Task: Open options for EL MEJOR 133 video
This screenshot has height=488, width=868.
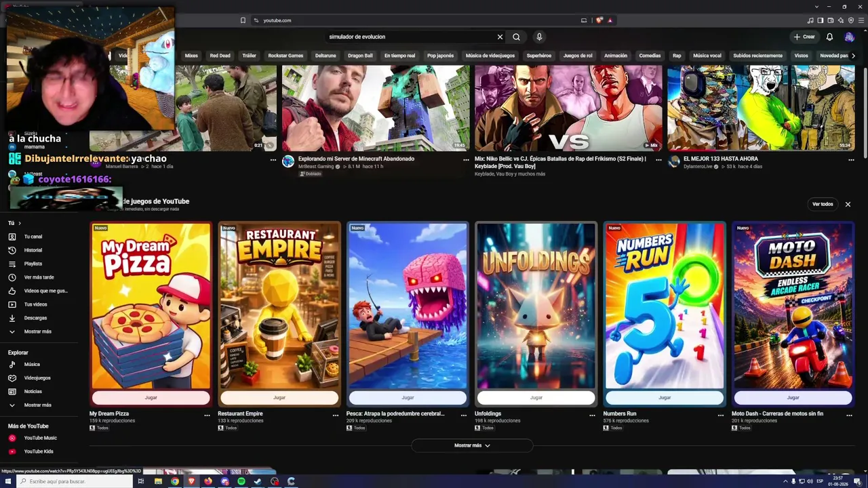Action: coord(851,160)
